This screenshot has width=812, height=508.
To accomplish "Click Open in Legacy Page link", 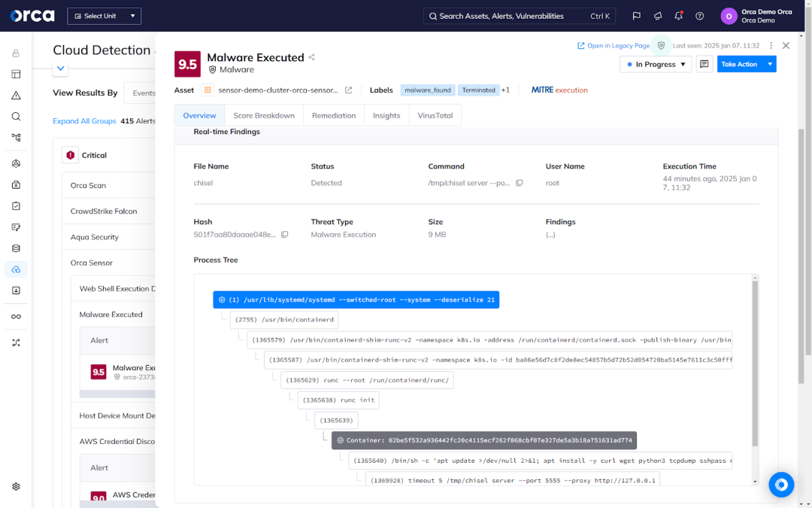I will coord(614,46).
